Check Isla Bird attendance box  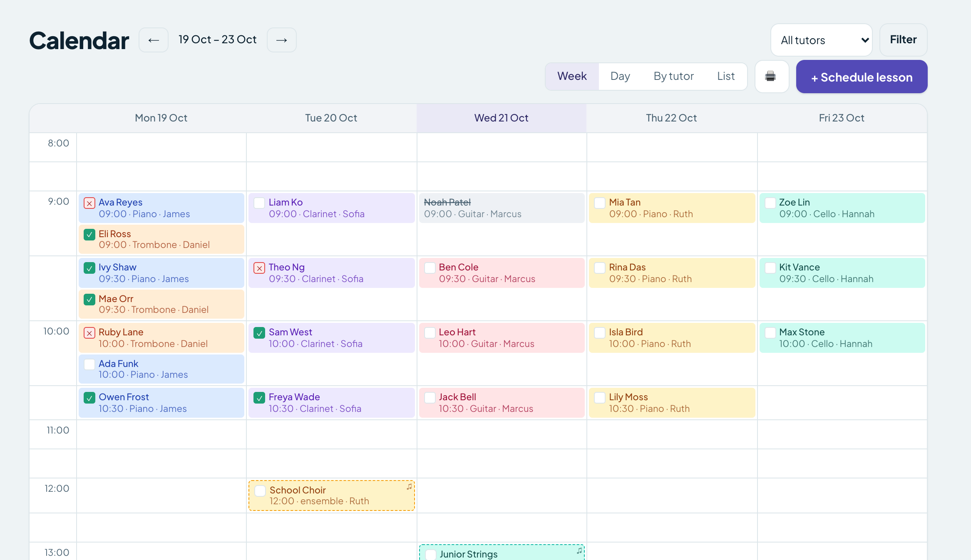pos(600,333)
